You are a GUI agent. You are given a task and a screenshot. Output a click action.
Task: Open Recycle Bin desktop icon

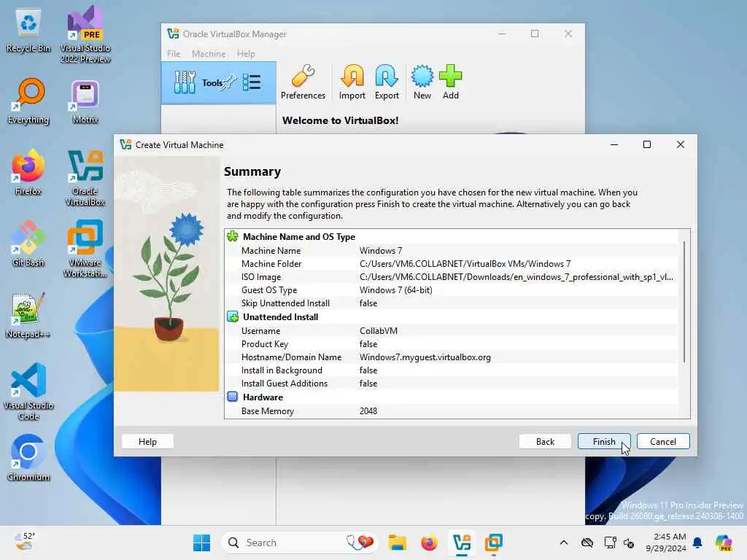(x=28, y=31)
